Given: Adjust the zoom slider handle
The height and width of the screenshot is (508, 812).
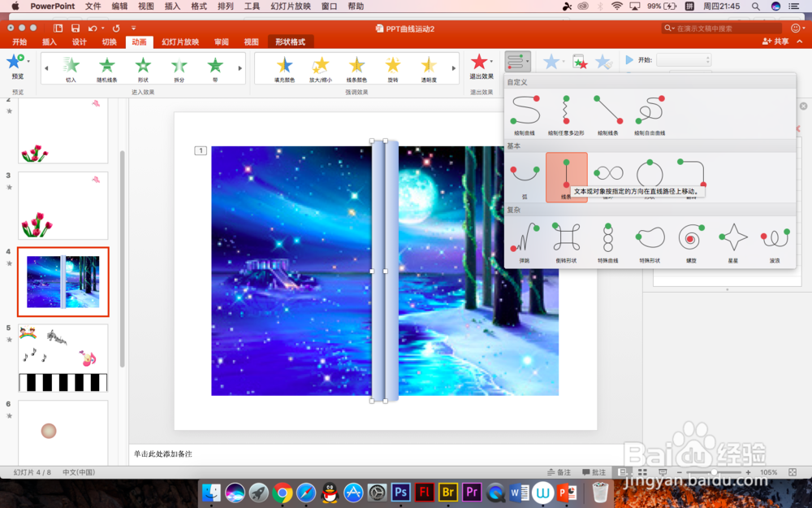Looking at the screenshot, I should pos(714,472).
